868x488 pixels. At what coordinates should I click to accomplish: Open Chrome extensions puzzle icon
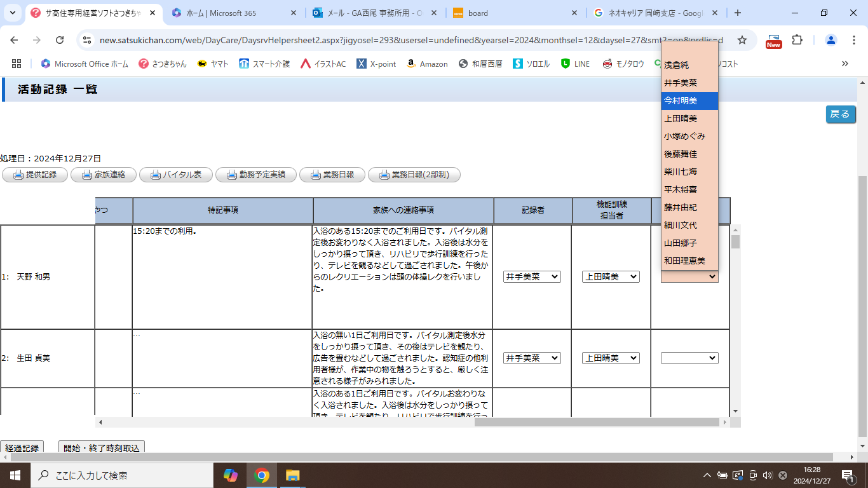coord(797,40)
